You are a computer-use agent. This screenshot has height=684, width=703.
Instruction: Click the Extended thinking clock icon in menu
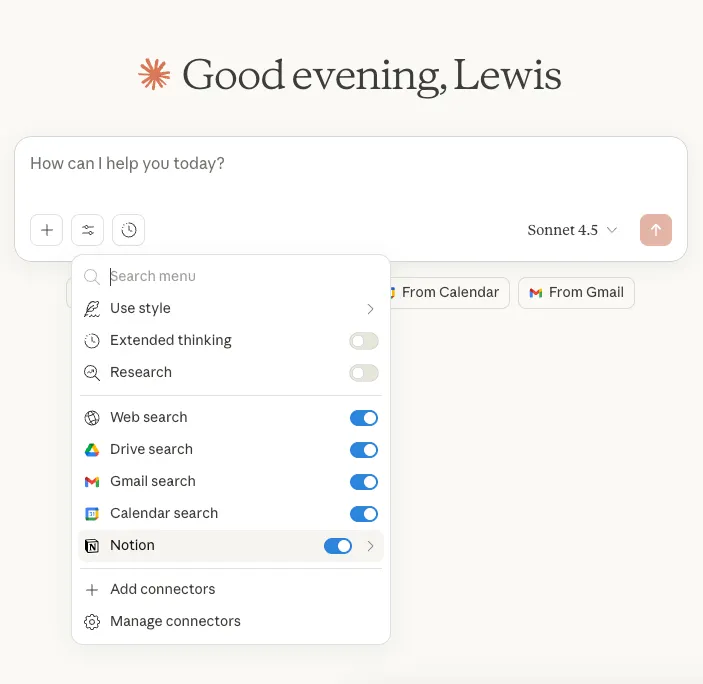92,341
